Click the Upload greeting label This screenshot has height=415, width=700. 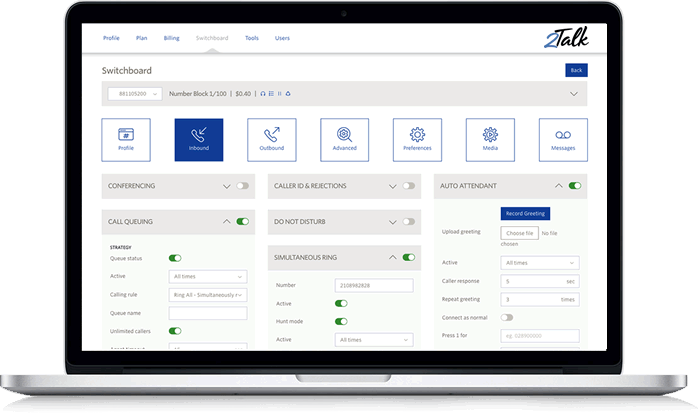click(461, 232)
